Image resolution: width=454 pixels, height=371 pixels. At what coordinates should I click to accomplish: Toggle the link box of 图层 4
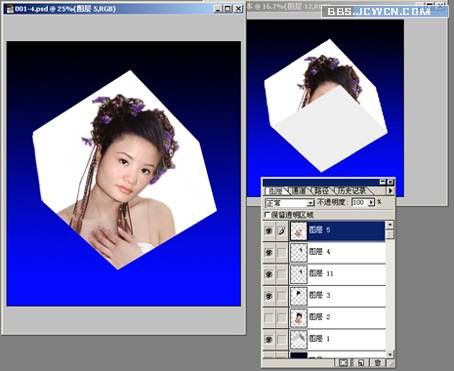point(282,253)
